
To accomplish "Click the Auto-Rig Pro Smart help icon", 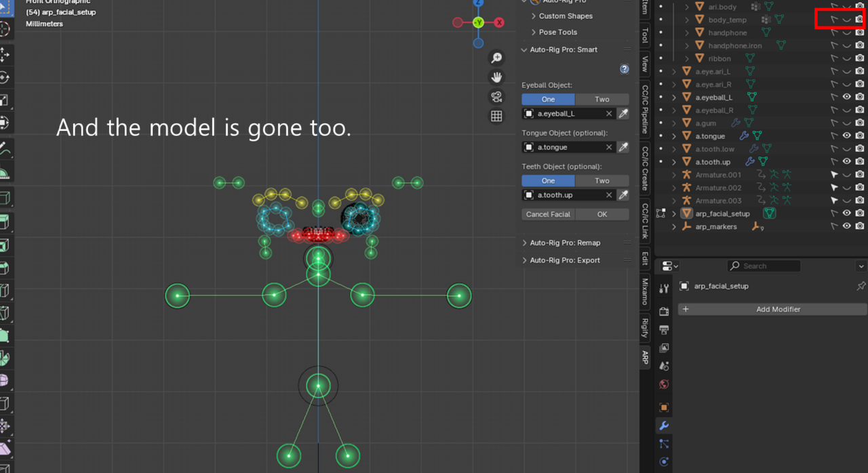I will (x=625, y=69).
